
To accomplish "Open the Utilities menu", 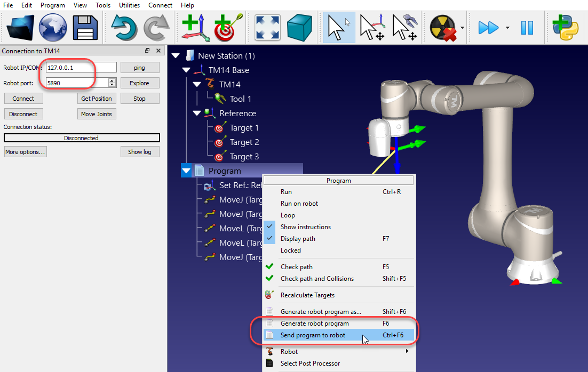I will (129, 5).
